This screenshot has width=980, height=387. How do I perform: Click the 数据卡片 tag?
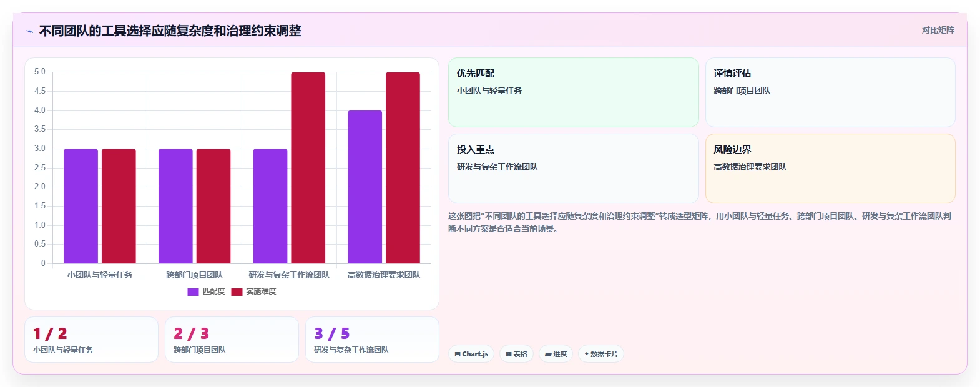click(601, 354)
